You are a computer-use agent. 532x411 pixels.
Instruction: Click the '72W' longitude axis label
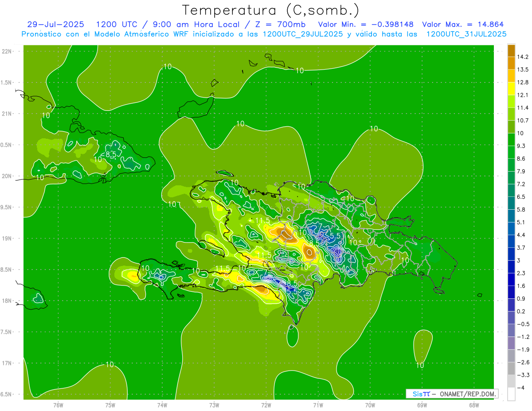click(x=266, y=405)
